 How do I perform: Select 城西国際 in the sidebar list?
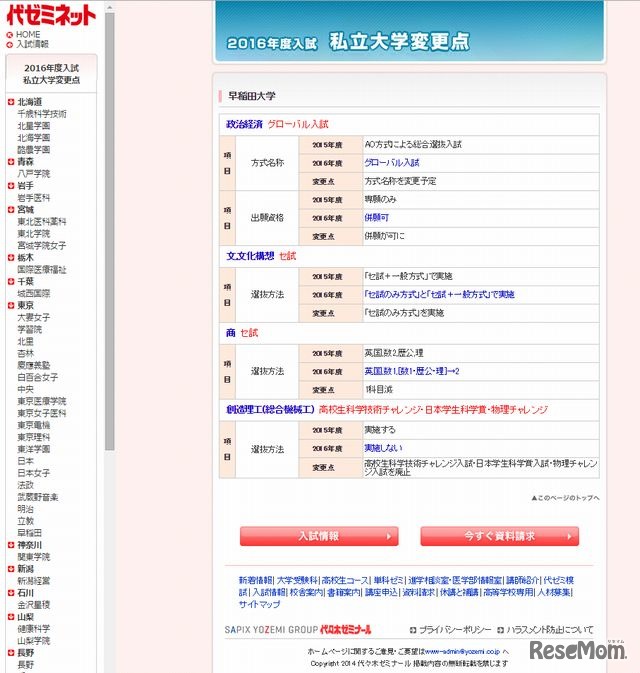click(x=33, y=294)
